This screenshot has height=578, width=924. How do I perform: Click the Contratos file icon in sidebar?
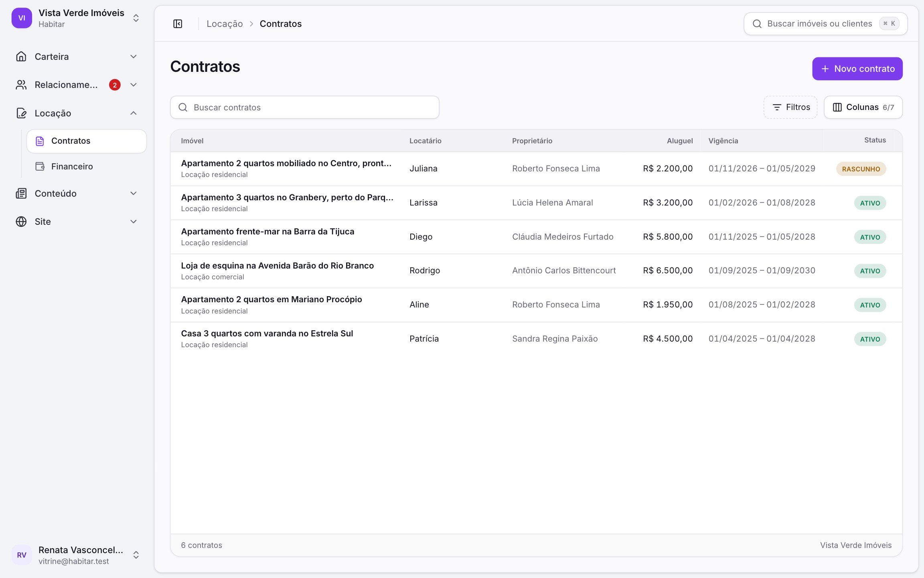[40, 141]
